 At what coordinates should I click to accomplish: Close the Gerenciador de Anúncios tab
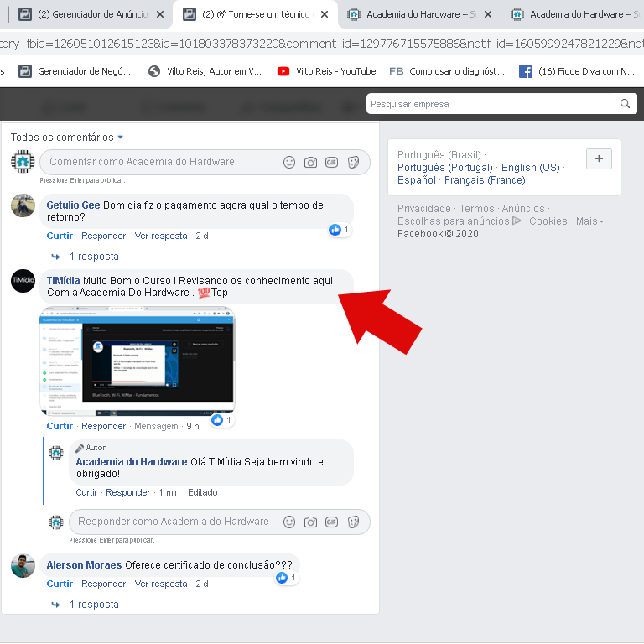click(x=160, y=14)
